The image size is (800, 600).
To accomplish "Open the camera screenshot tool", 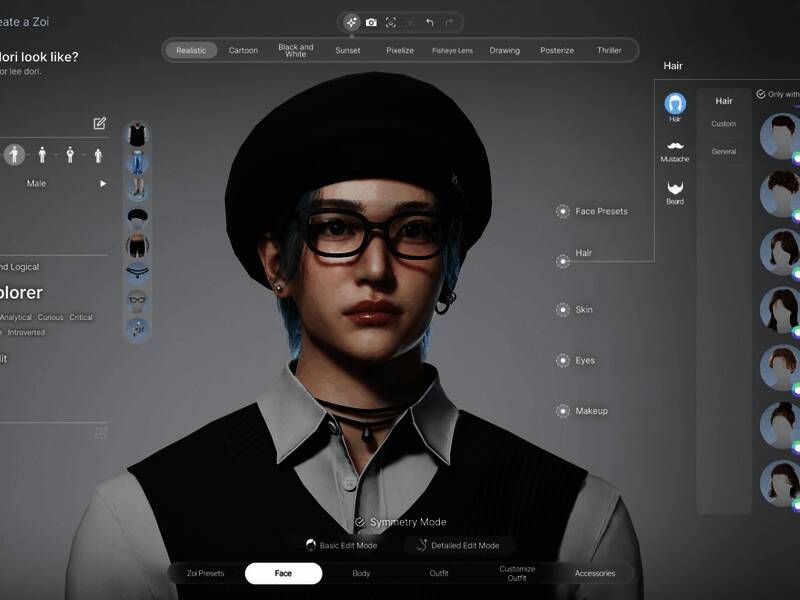I will click(x=371, y=22).
